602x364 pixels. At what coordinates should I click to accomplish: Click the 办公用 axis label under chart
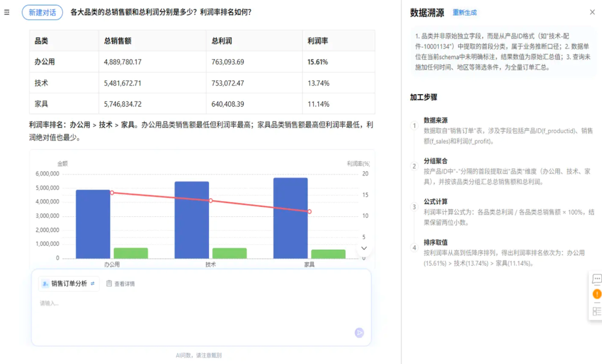[111, 265]
